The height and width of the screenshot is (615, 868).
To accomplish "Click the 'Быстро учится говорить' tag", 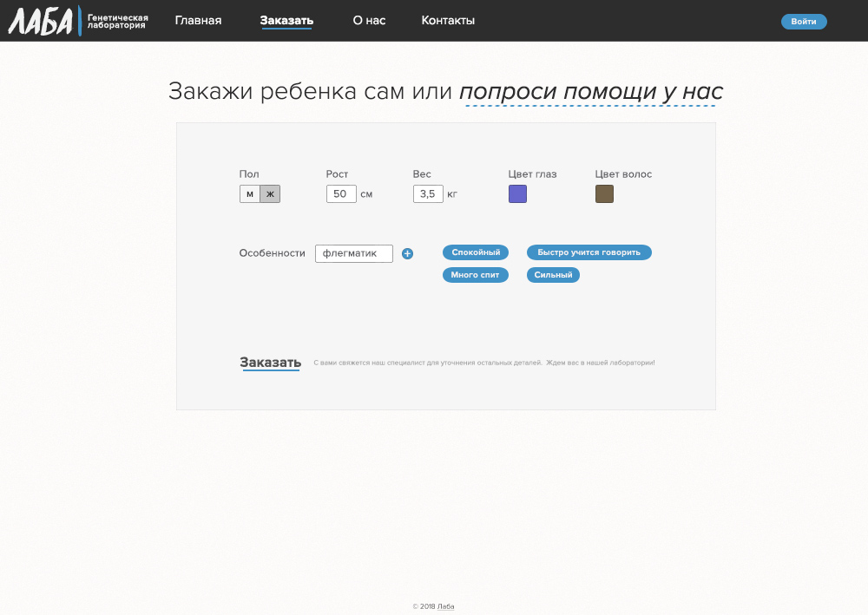I will click(589, 252).
